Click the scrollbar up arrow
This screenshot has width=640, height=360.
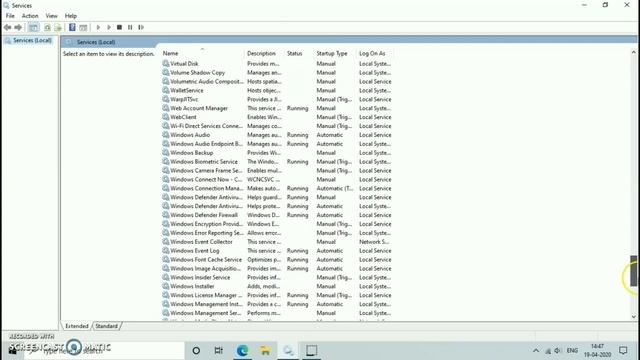coord(633,52)
